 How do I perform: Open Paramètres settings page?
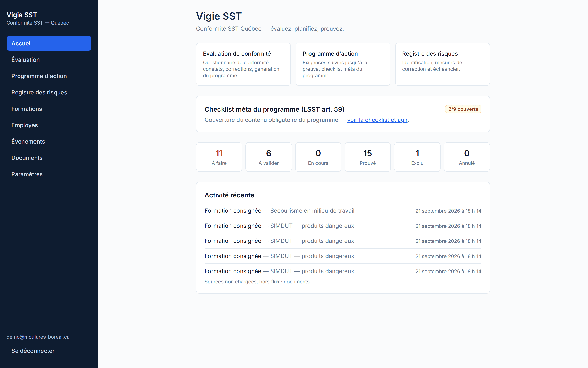tap(49, 174)
